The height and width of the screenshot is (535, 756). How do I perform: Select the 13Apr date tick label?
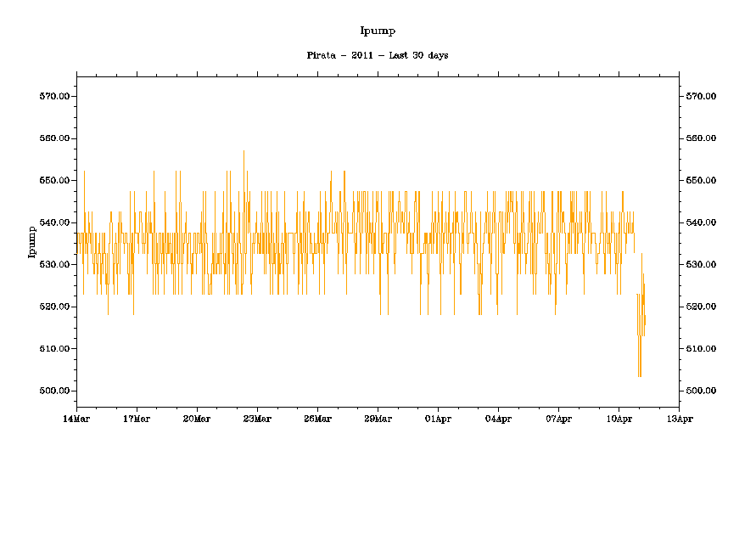[679, 419]
